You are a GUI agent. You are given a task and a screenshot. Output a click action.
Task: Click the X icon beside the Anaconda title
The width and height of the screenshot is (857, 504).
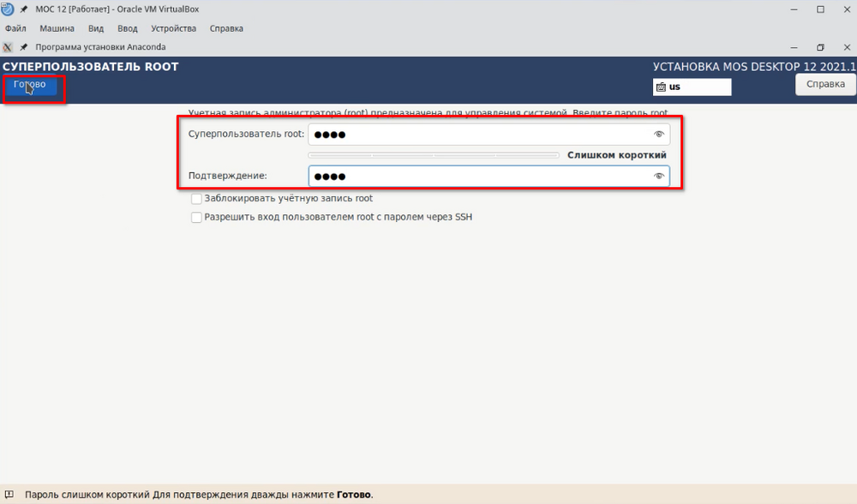pos(8,47)
